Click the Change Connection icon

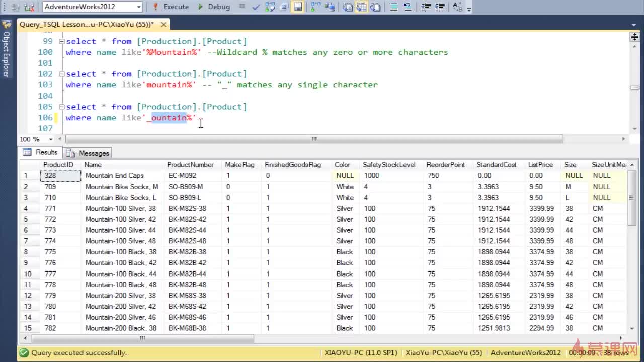coord(30,7)
